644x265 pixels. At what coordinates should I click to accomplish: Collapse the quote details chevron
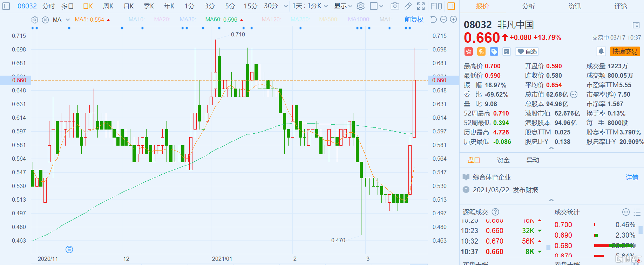click(x=551, y=148)
